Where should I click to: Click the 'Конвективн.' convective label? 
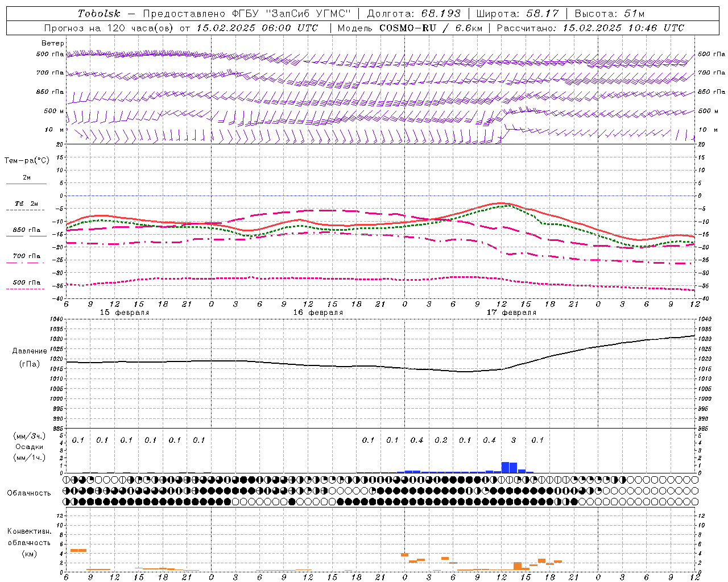tap(29, 531)
